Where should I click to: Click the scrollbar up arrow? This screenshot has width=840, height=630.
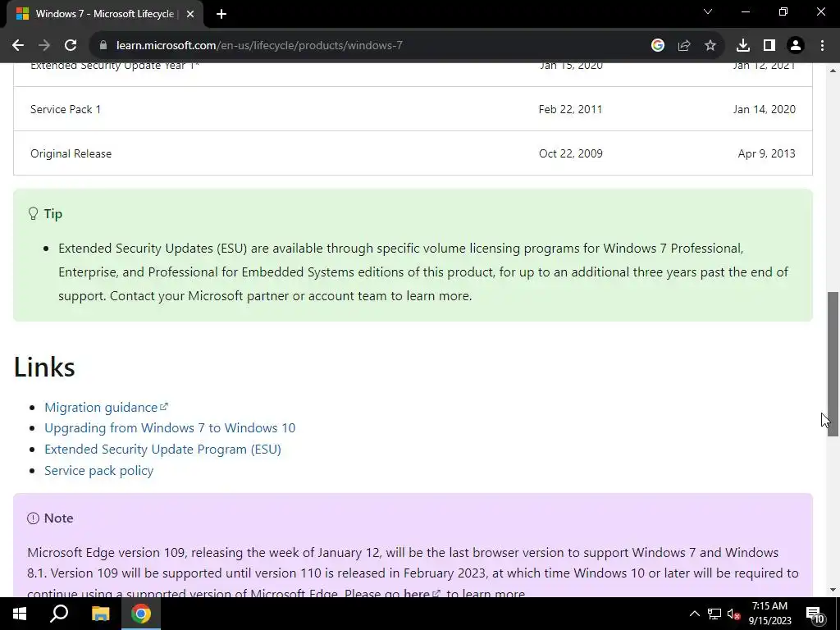(x=833, y=71)
